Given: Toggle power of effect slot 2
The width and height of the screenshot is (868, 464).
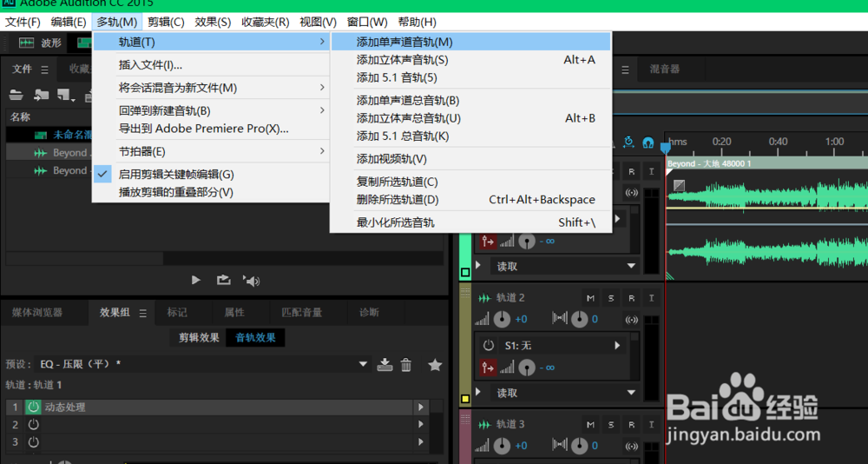Looking at the screenshot, I should point(33,425).
